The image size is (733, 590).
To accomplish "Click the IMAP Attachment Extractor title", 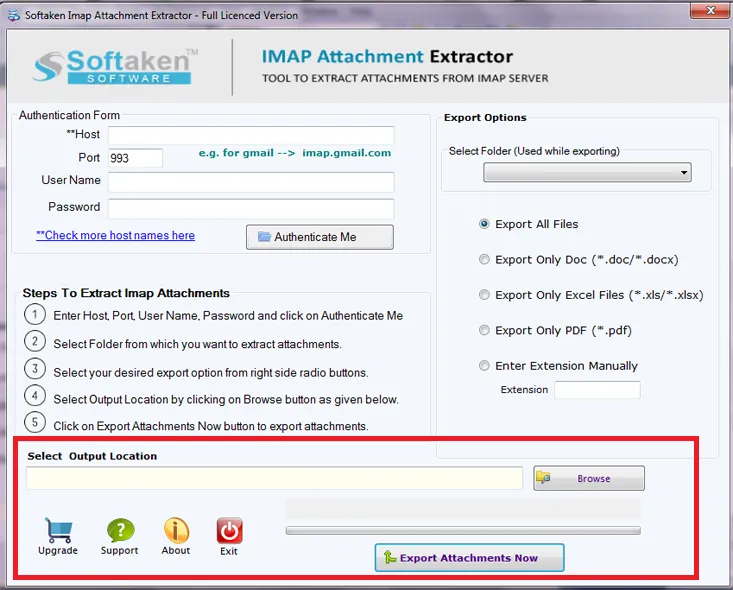I will pos(387,57).
